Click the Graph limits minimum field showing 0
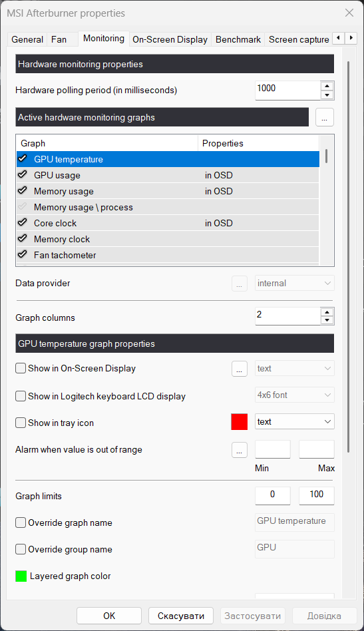The height and width of the screenshot is (631, 364). 273,495
